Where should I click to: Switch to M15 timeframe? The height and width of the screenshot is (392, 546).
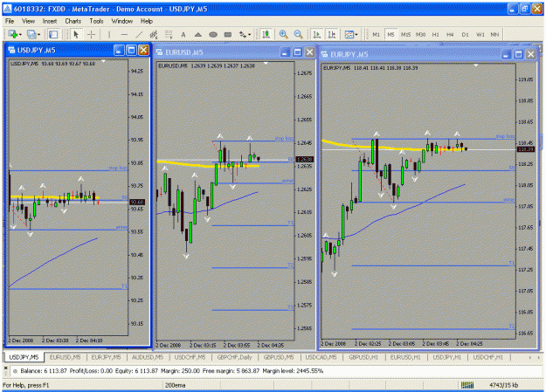tap(405, 34)
